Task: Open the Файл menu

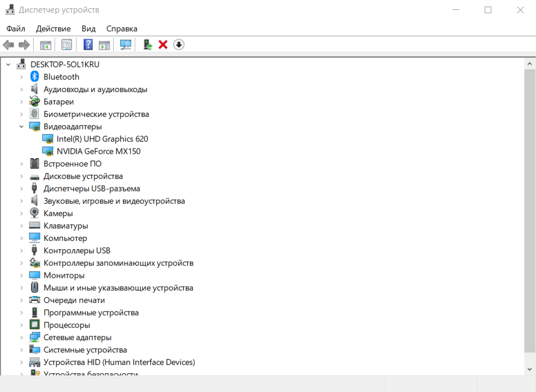Action: 15,29
